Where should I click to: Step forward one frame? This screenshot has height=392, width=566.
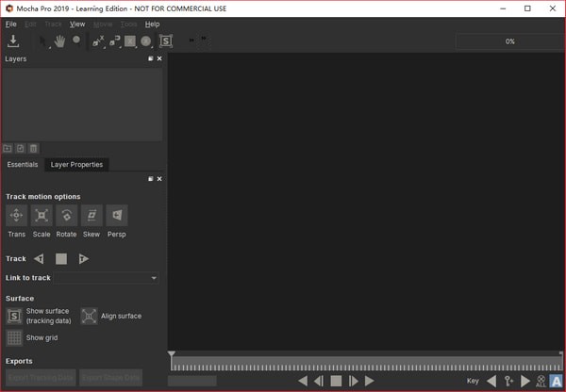tap(353, 381)
